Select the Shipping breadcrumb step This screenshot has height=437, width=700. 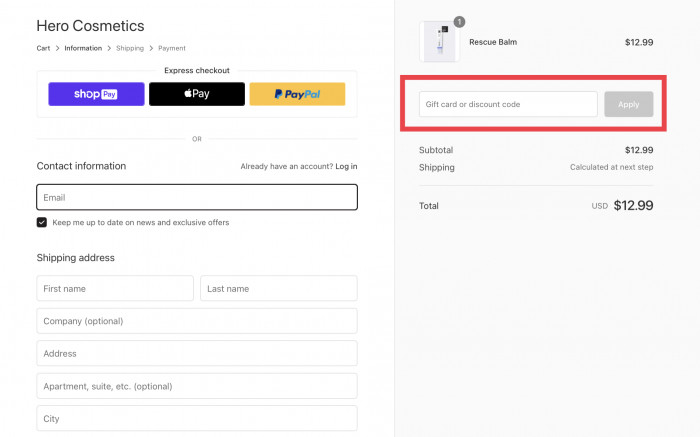click(130, 48)
